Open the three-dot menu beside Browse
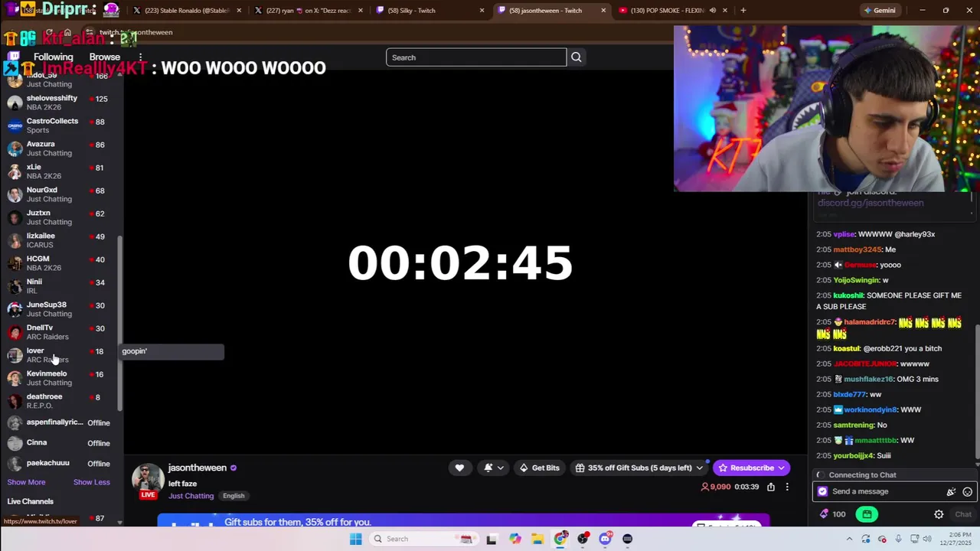 coord(140,57)
